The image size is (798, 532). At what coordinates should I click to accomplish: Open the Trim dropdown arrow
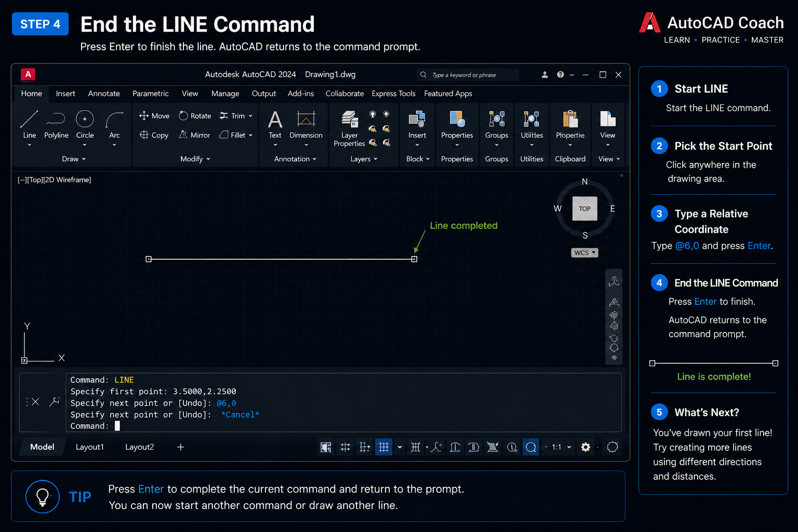point(251,116)
